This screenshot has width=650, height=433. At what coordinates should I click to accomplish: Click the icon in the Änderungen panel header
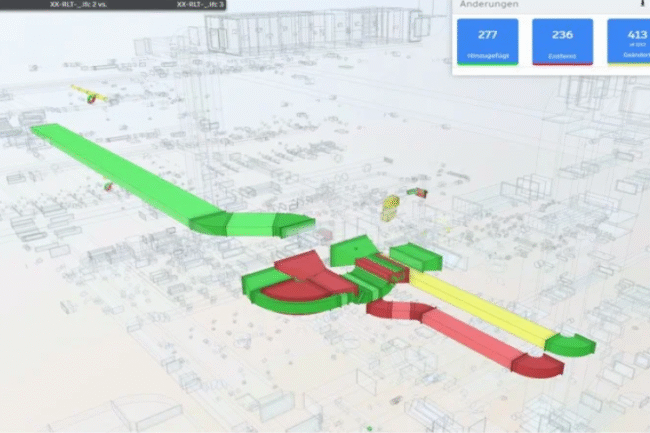click(641, 4)
